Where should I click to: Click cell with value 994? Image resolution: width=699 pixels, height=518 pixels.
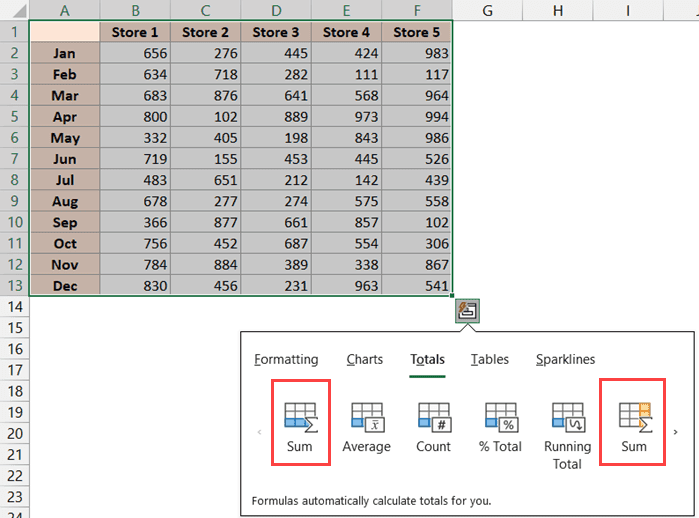[416, 116]
